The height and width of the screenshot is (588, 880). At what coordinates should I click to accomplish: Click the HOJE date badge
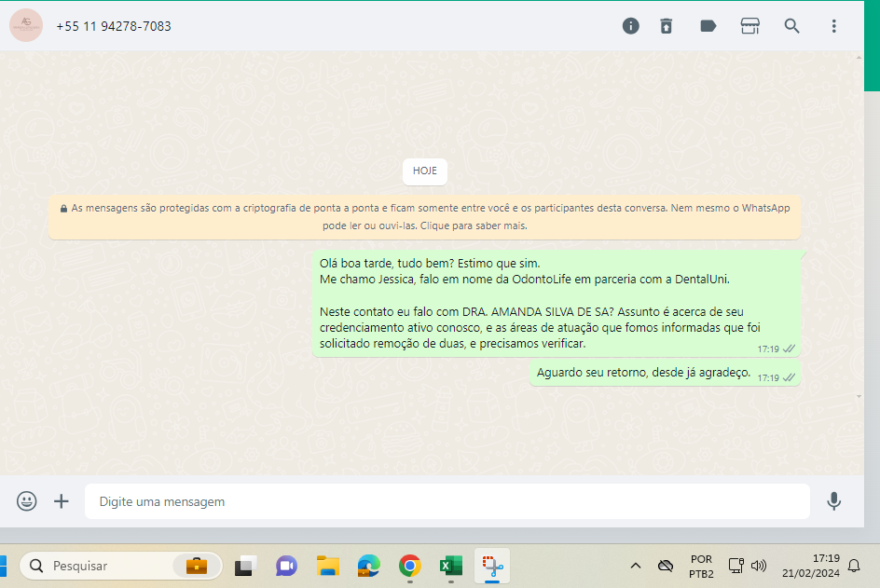(425, 171)
